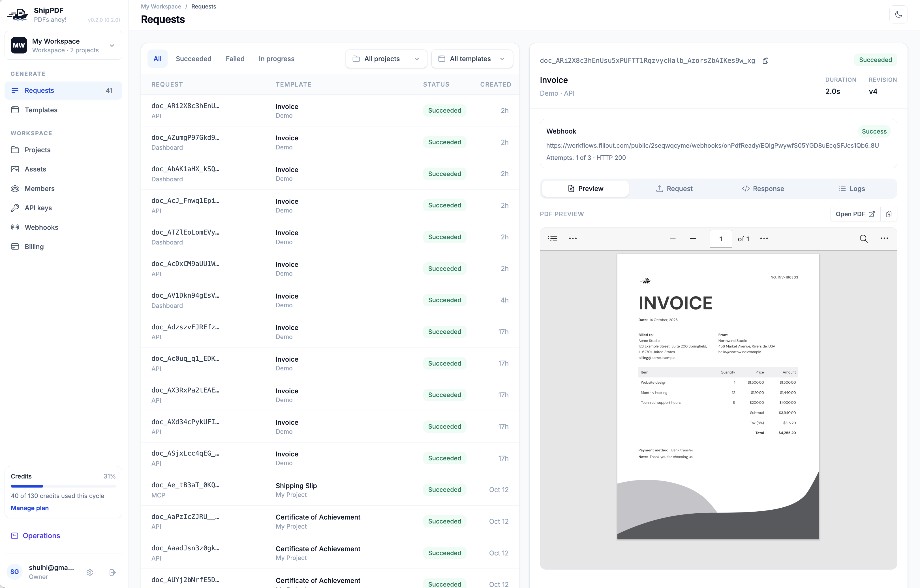This screenshot has width=920, height=588.
Task: Filter requests by Succeeded
Action: (x=193, y=59)
